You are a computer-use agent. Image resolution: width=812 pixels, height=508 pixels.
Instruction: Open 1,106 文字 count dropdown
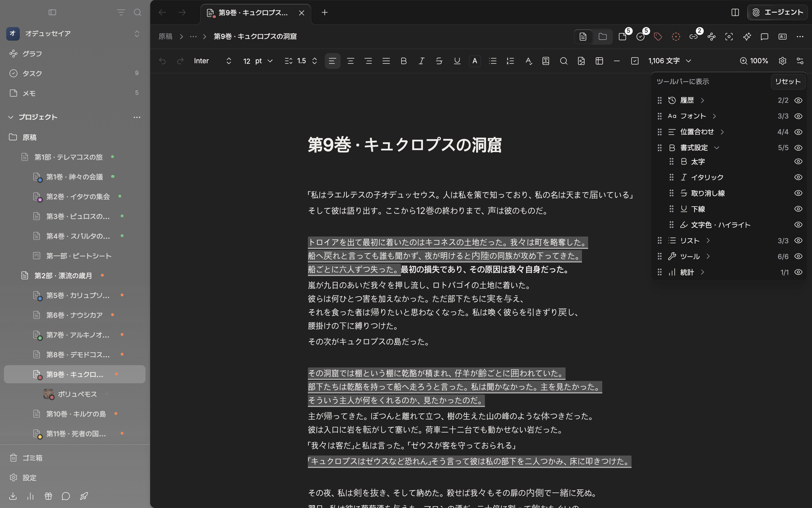point(670,61)
